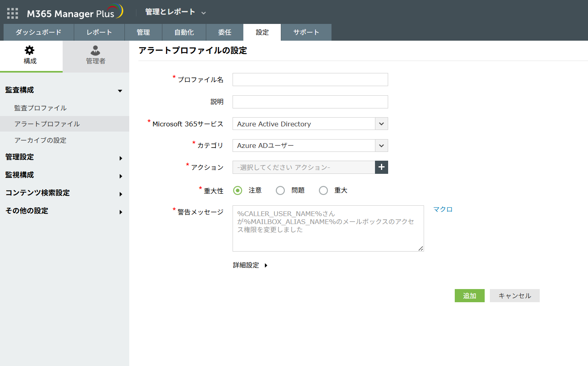
Task: Switch to the サポート tab
Action: pyautogui.click(x=306, y=32)
